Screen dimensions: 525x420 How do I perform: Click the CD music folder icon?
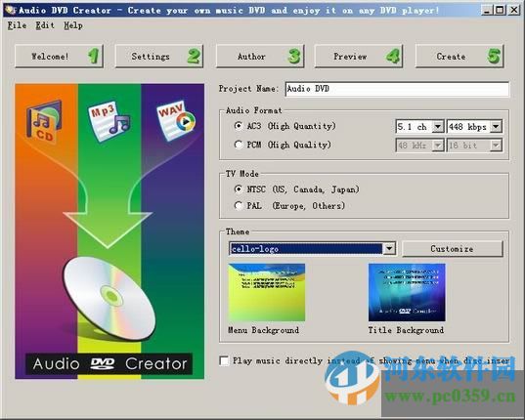[44, 121]
